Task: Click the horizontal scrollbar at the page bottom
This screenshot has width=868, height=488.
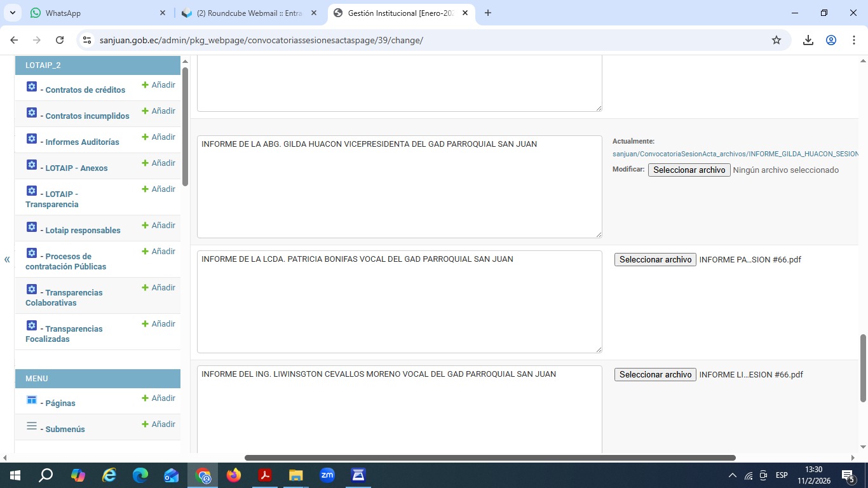Action: pyautogui.click(x=489, y=457)
